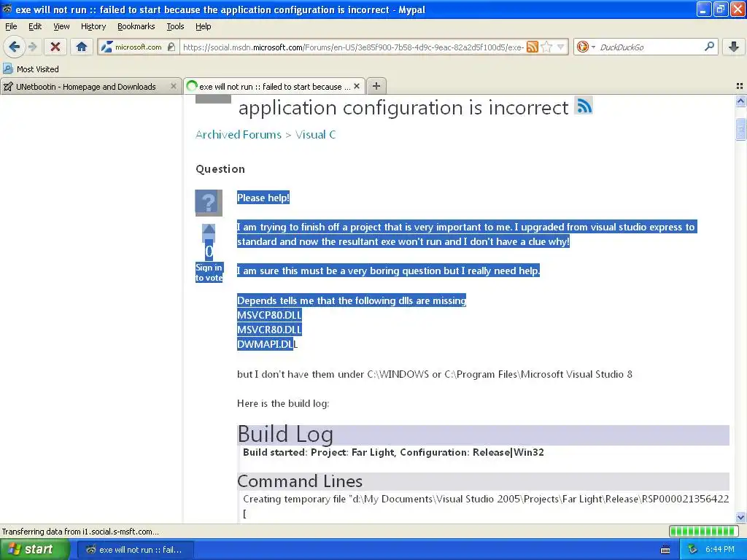747x560 pixels.
Task: Click the Mypal taskbar button
Action: (x=134, y=550)
